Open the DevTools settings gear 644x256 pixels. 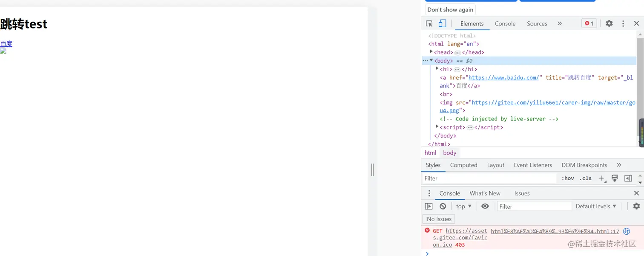point(609,23)
